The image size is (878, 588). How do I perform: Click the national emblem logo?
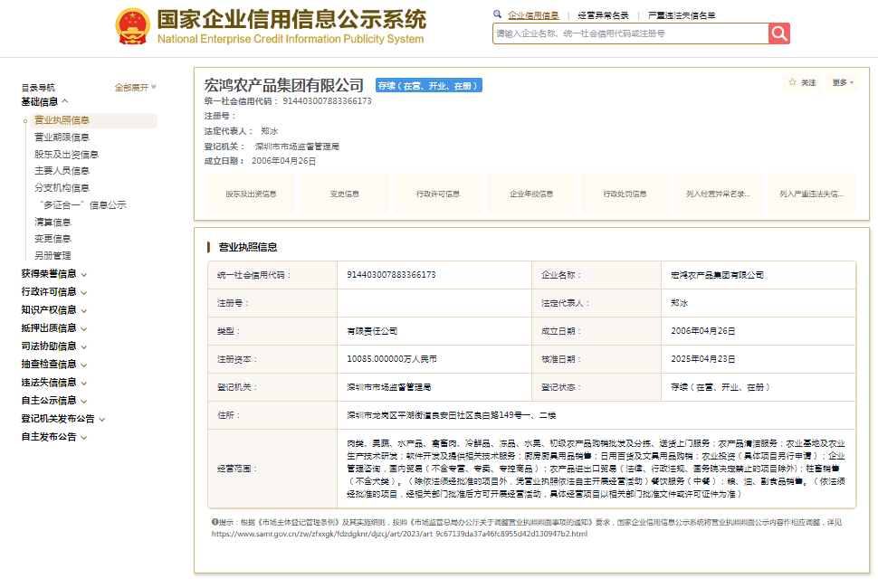tap(133, 27)
